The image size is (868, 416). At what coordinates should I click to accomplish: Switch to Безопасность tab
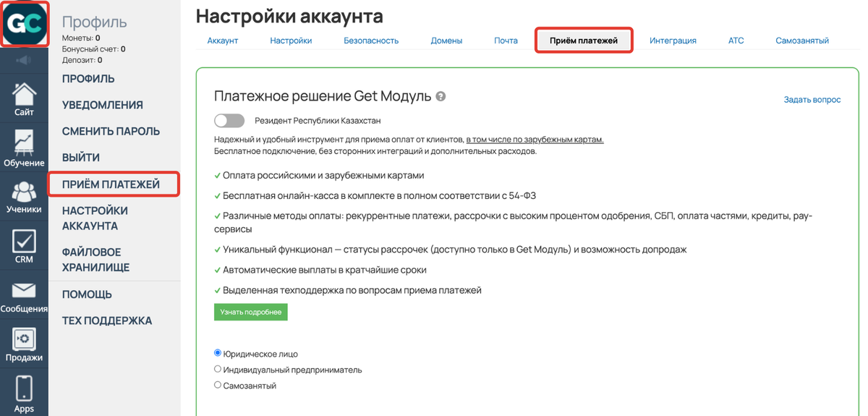[x=371, y=41]
